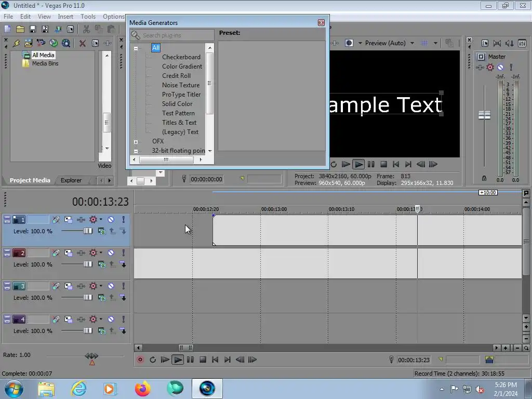Screen dimensions: 532x399
Task: Open the File menu
Action: (8, 17)
